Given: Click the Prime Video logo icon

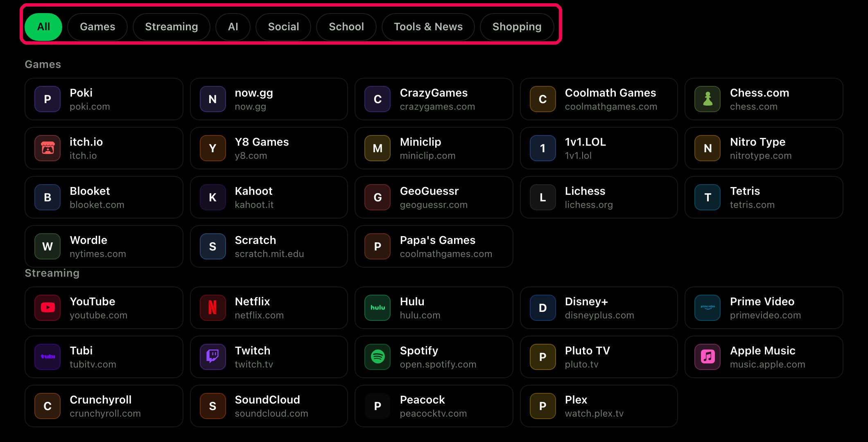Looking at the screenshot, I should pos(708,308).
